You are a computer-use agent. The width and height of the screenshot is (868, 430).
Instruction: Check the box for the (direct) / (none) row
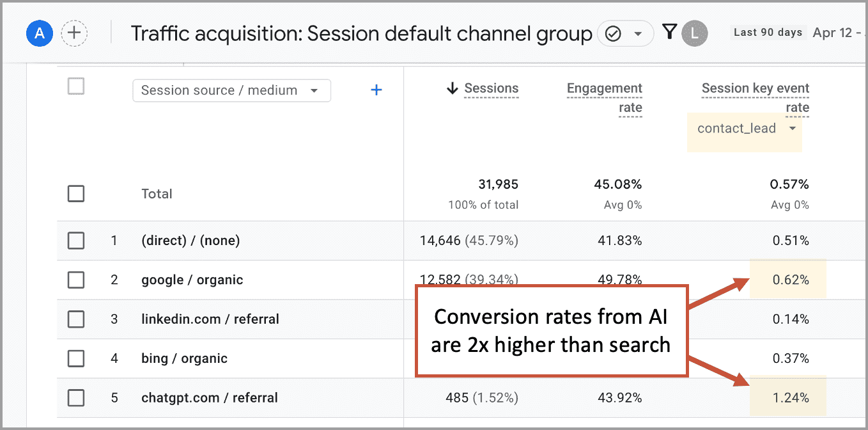point(76,241)
